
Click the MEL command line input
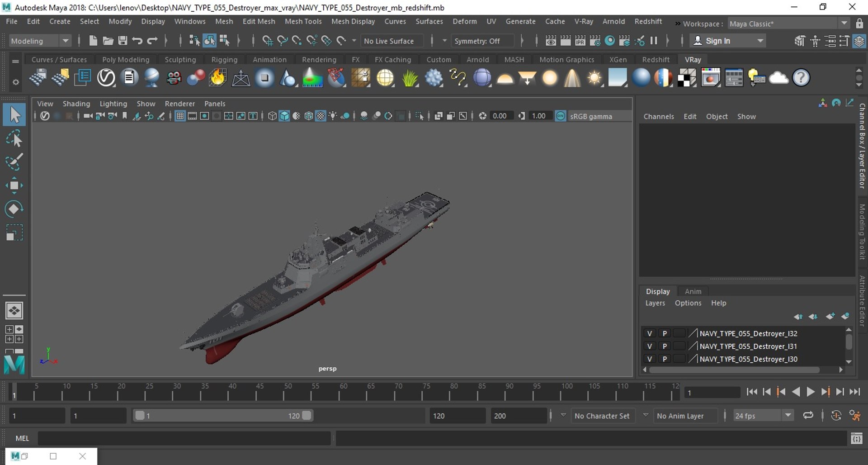point(184,438)
